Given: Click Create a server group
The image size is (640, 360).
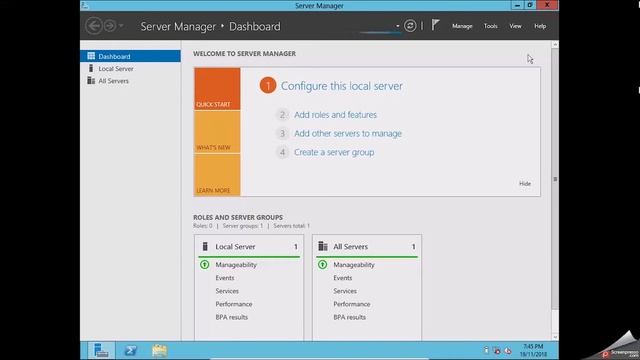Looking at the screenshot, I should (334, 152).
